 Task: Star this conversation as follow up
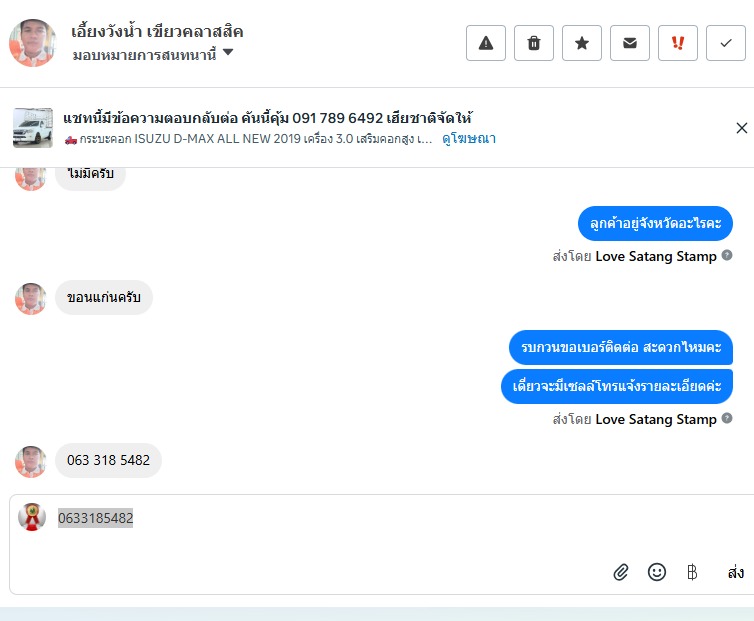point(582,43)
